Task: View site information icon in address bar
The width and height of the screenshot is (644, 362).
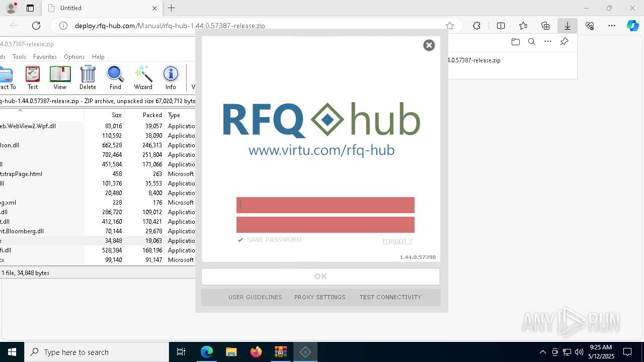Action: pos(63,26)
